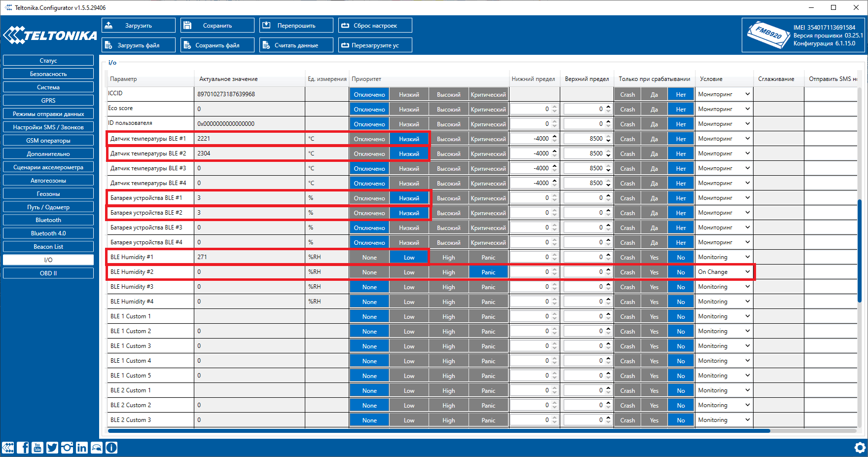The image size is (868, 457).
Task: Click the Twitter bird icon
Action: (x=52, y=448)
